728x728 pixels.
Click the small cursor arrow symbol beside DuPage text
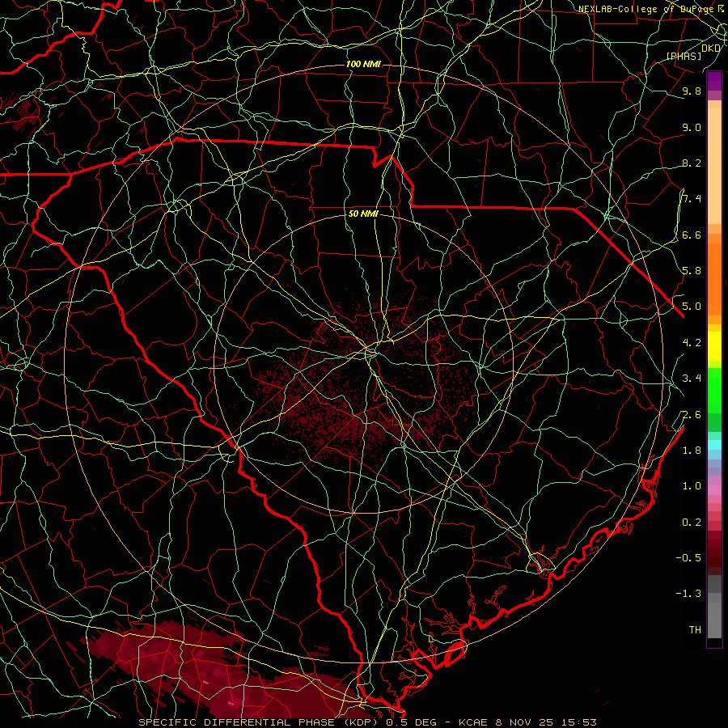[x=721, y=9]
